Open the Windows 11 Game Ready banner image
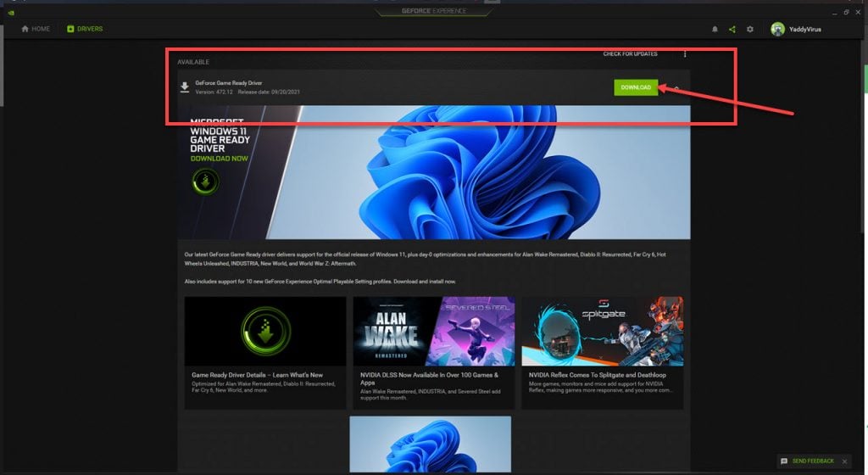 (434, 172)
